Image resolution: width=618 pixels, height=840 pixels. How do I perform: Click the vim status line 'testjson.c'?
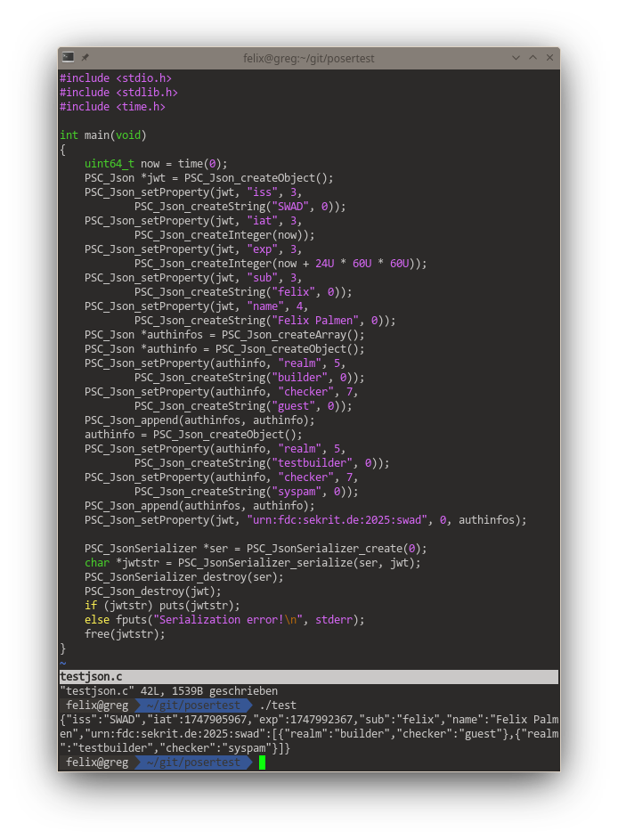[x=308, y=677]
